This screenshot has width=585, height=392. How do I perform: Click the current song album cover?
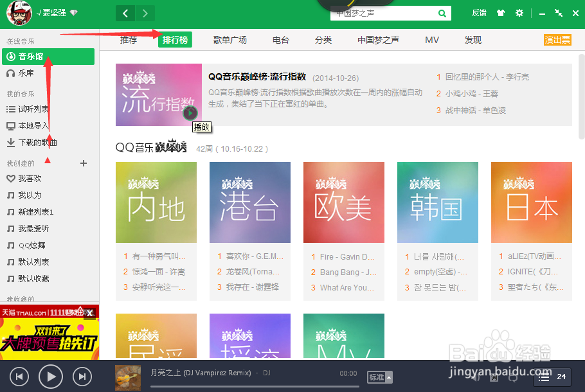[128, 378]
